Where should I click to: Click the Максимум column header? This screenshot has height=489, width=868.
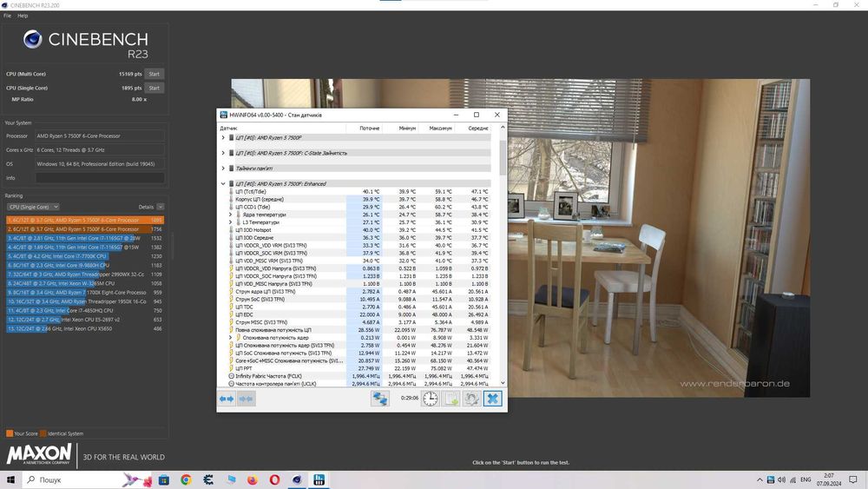[x=437, y=128]
